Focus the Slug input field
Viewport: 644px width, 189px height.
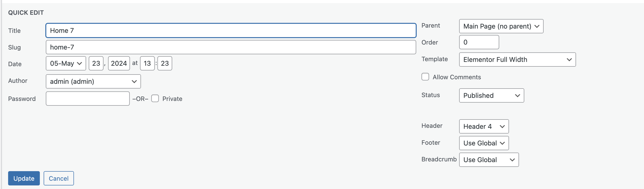[231, 47]
